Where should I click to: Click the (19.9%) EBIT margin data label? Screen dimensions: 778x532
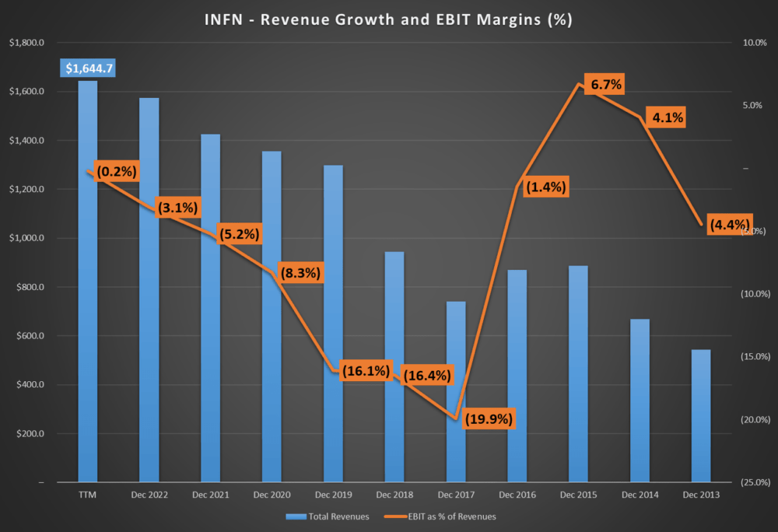489,419
